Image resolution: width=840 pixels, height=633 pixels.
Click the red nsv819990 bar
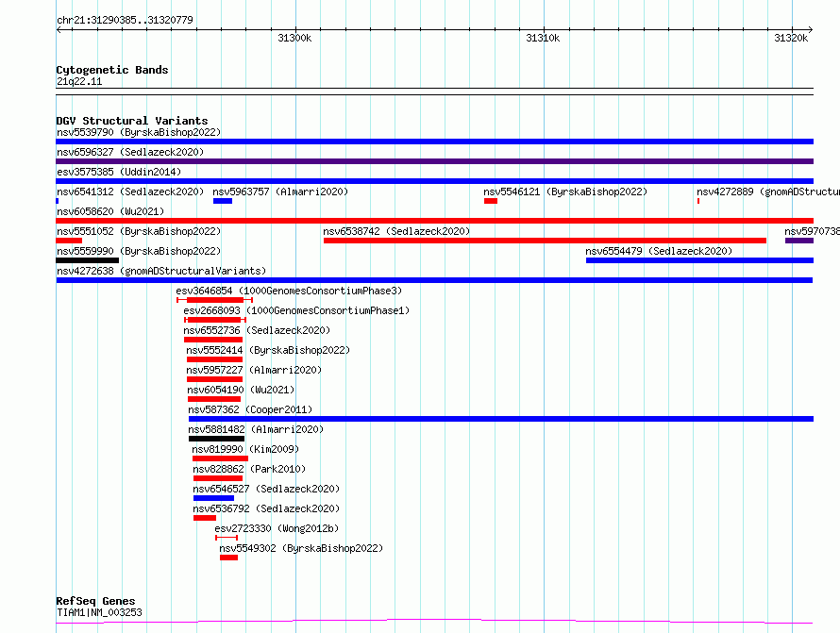click(x=220, y=458)
